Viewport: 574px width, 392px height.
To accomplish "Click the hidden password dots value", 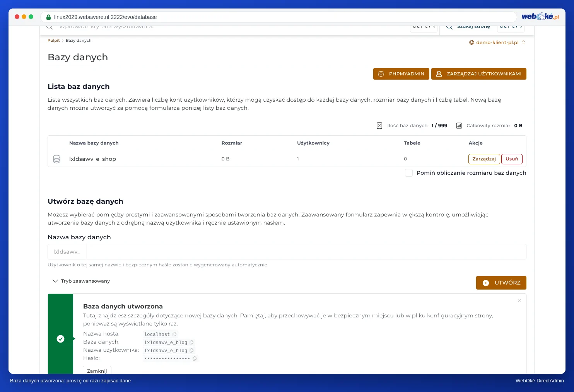I will tap(167, 359).
